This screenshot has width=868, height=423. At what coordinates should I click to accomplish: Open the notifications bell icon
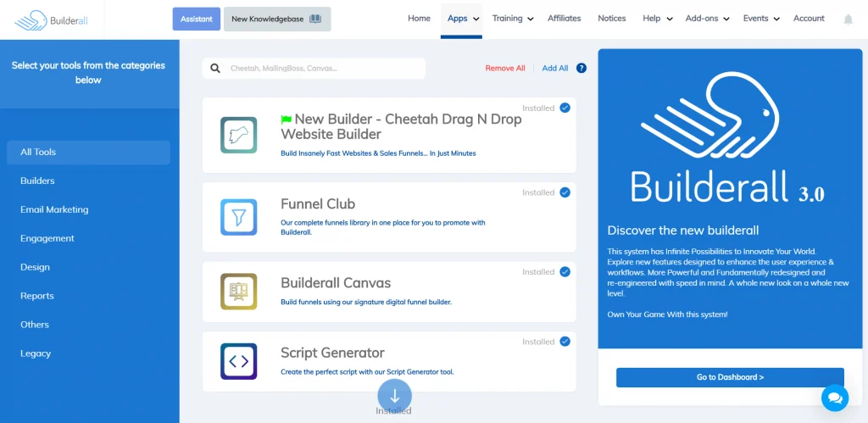[848, 19]
